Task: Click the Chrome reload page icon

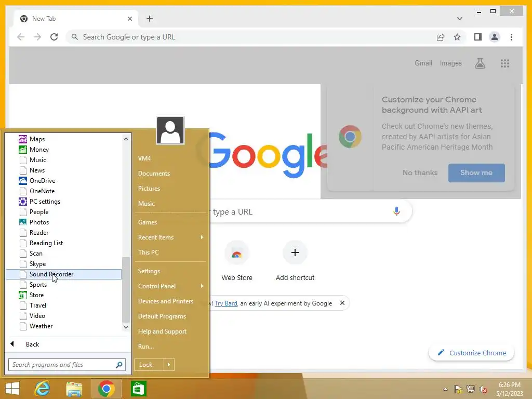Action: [54, 37]
